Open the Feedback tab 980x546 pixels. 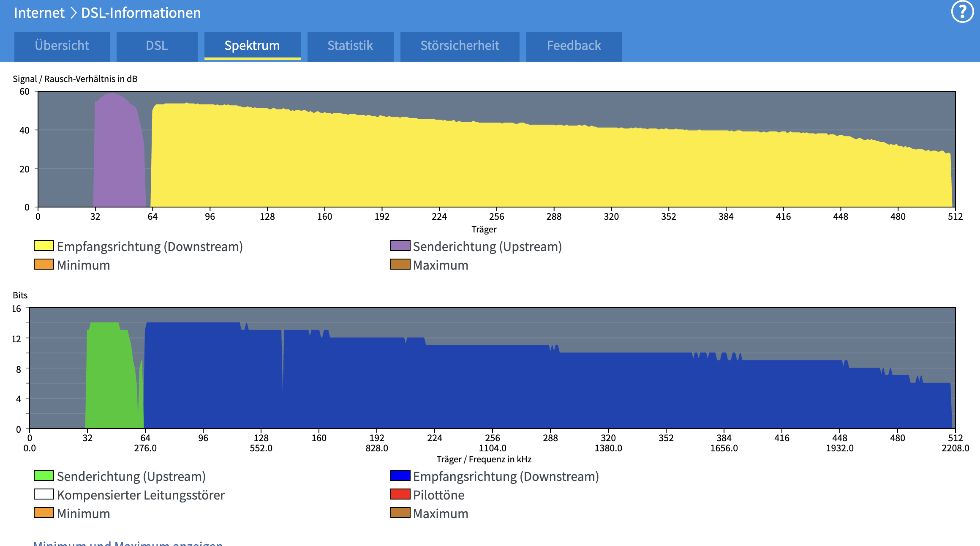tap(574, 46)
